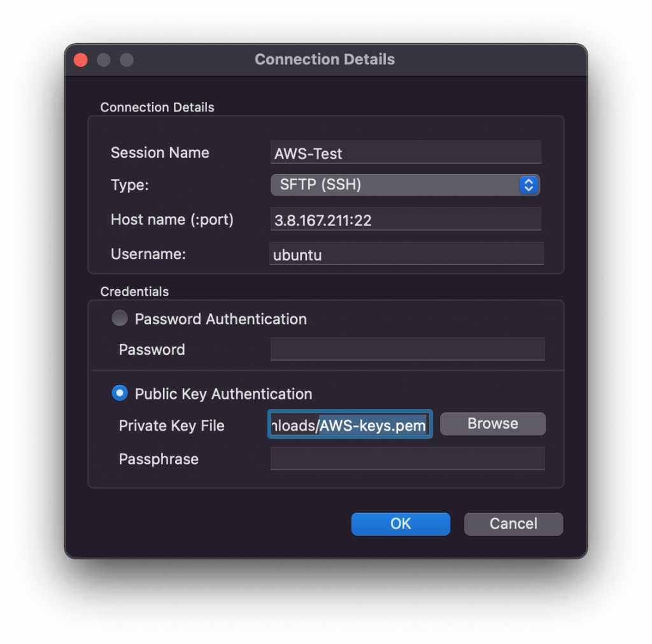Click the OK button
Viewport: 652px width, 644px height.
pos(400,524)
